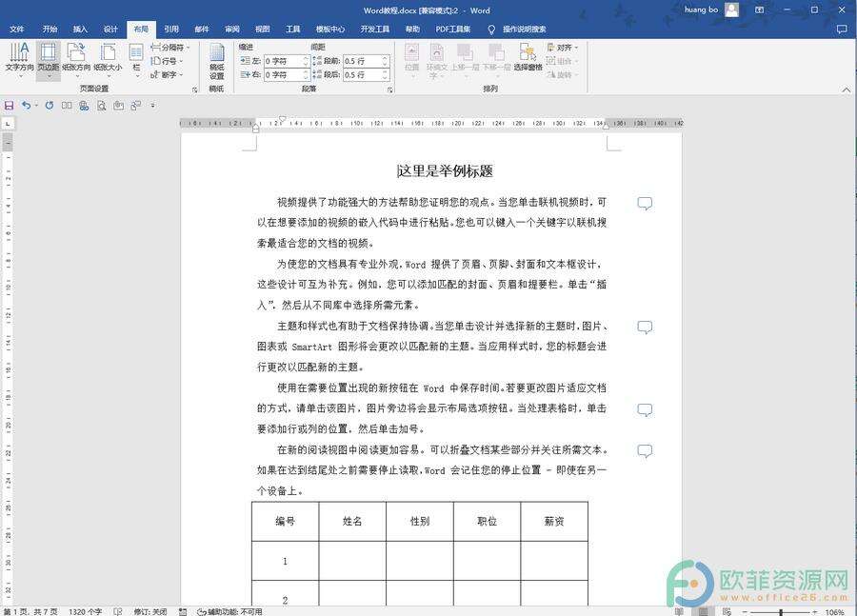Click the zoom out minus button
Screen dimensions: 857x616
pyautogui.click(x=745, y=612)
